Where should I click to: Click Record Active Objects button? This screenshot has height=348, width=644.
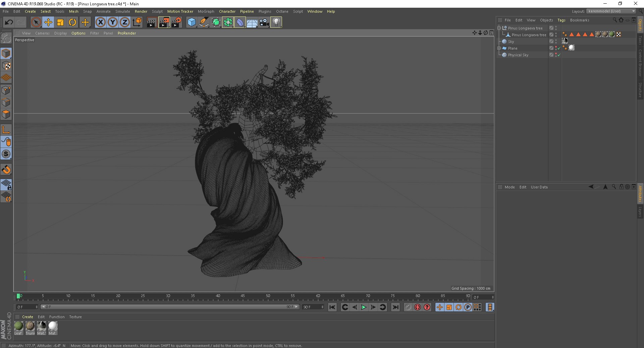click(x=408, y=307)
